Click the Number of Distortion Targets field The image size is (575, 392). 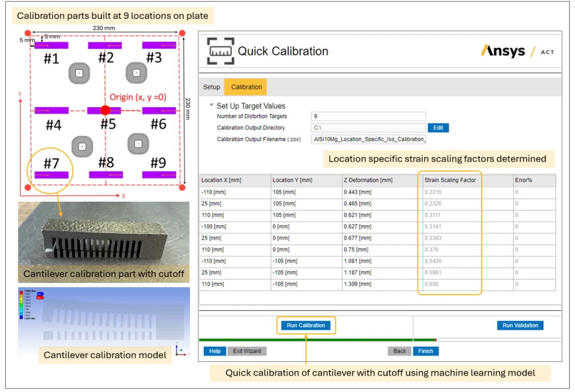coord(367,117)
